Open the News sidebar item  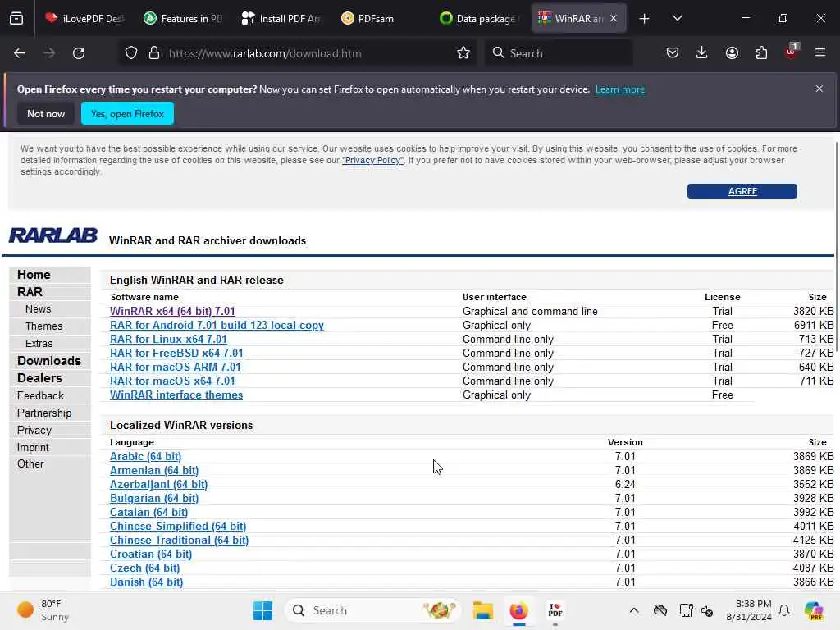click(x=38, y=309)
